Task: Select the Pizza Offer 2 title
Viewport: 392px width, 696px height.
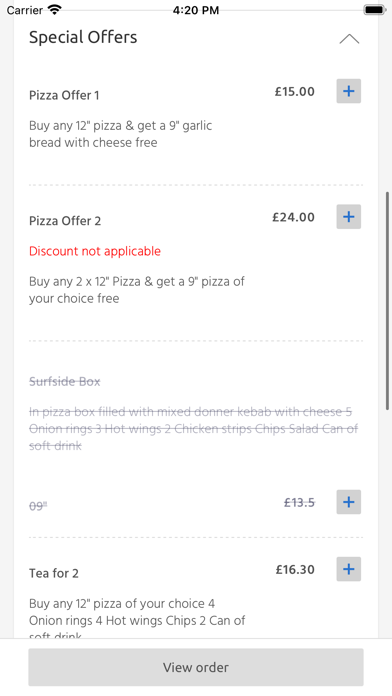Action: (65, 221)
